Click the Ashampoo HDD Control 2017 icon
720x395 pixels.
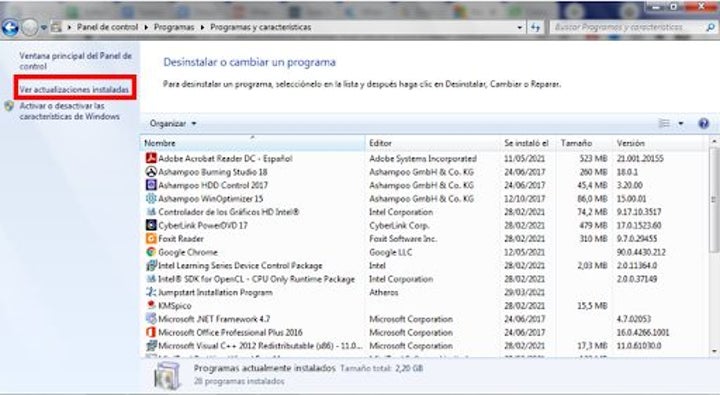(151, 185)
